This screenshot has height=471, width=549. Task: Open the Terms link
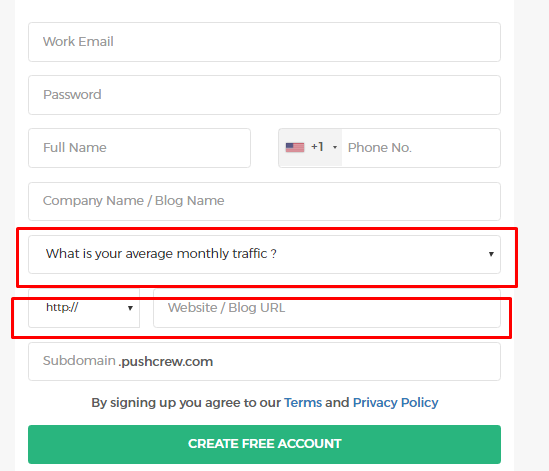[x=303, y=403]
